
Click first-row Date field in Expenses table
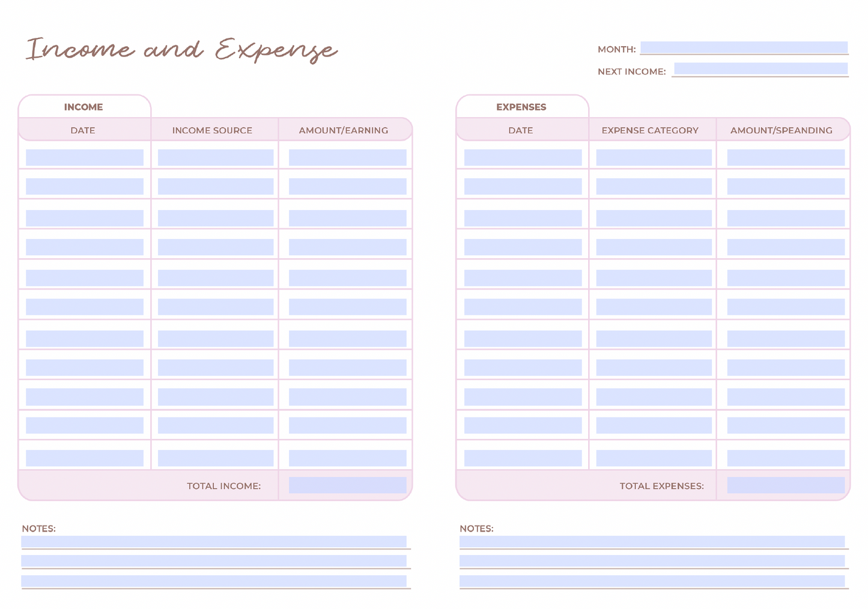(523, 157)
